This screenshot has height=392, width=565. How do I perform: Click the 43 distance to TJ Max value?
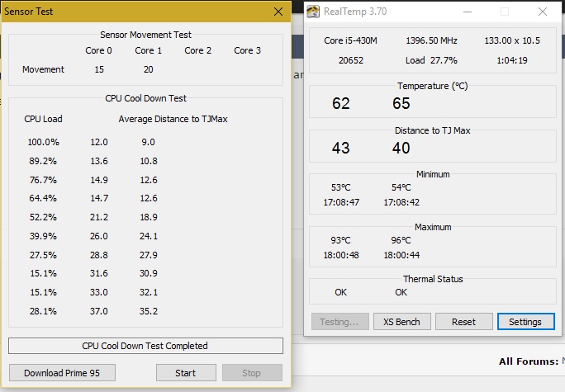point(341,148)
